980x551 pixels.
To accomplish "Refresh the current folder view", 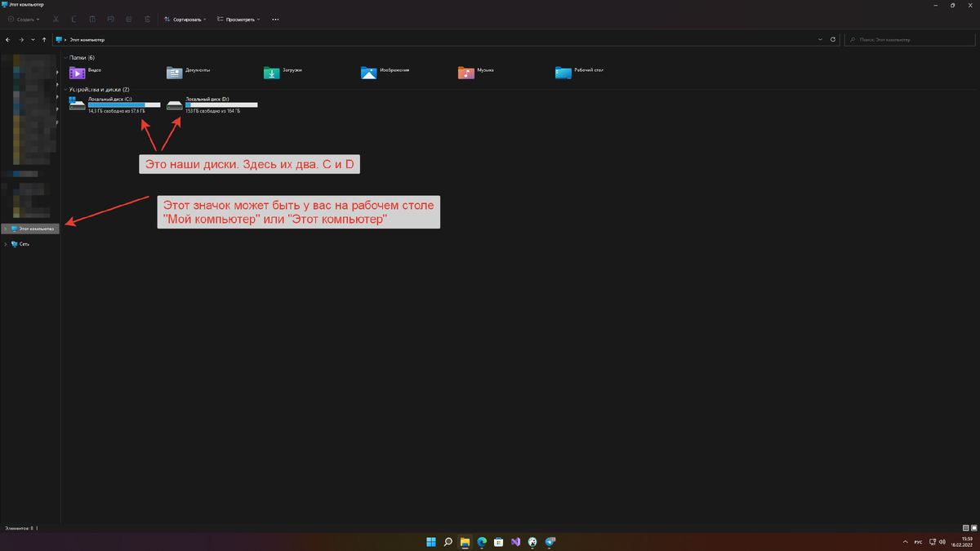I will tap(833, 39).
